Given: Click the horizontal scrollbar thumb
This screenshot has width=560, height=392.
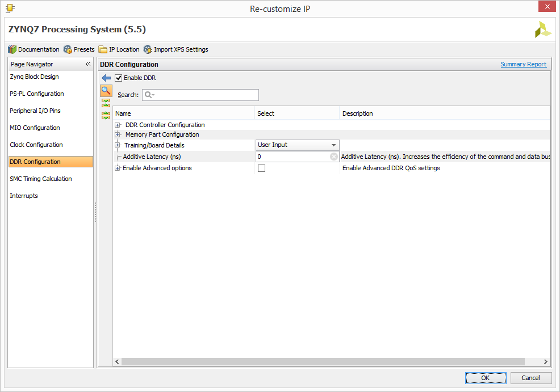Looking at the screenshot, I should click(323, 362).
